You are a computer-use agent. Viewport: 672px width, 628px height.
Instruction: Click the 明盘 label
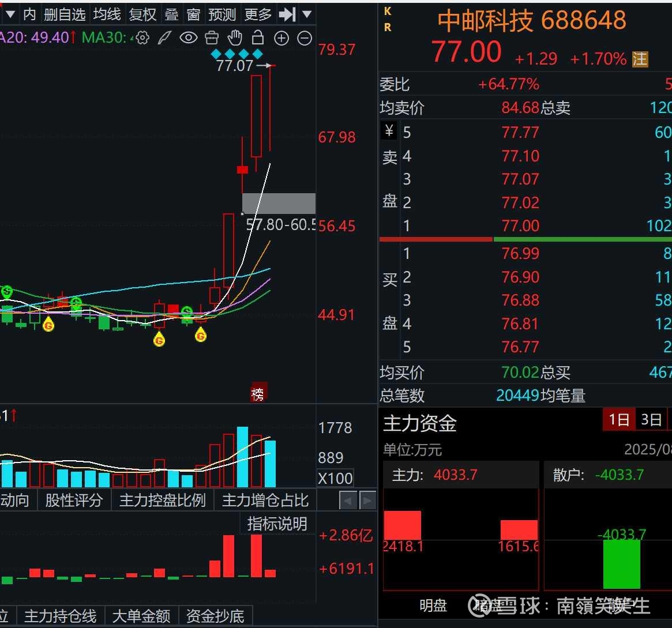coord(433,606)
